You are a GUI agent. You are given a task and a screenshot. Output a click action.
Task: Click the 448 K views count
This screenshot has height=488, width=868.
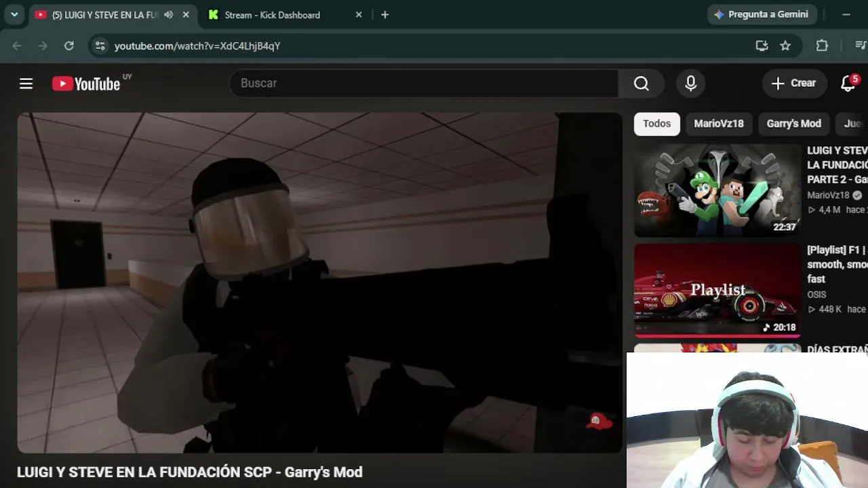[830, 309]
